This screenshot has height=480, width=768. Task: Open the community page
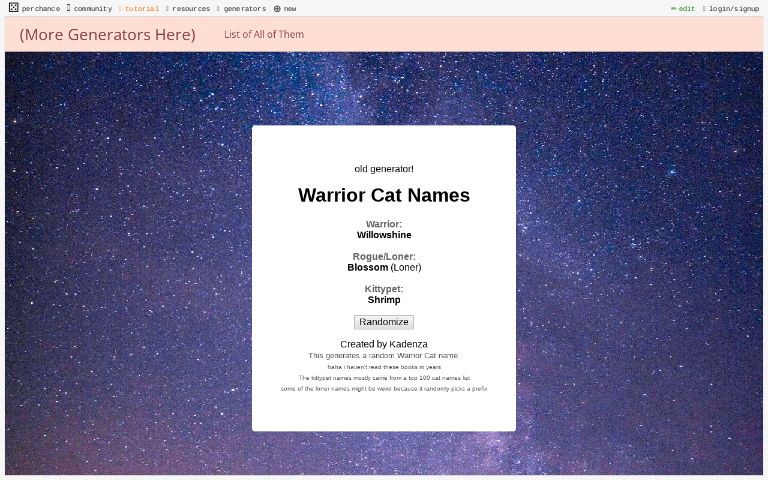pos(92,9)
